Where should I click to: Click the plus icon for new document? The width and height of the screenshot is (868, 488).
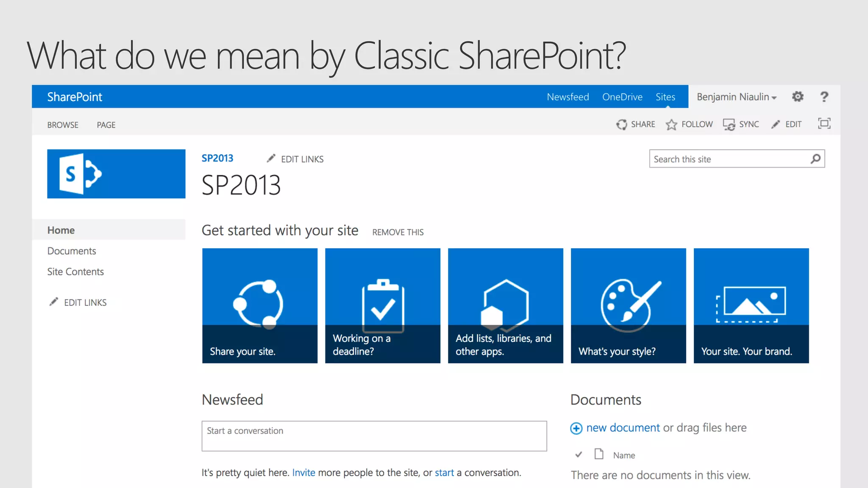pos(576,428)
